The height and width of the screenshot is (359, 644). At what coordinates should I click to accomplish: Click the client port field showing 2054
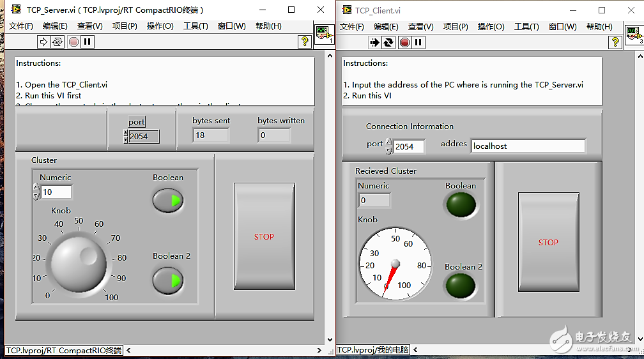point(409,146)
